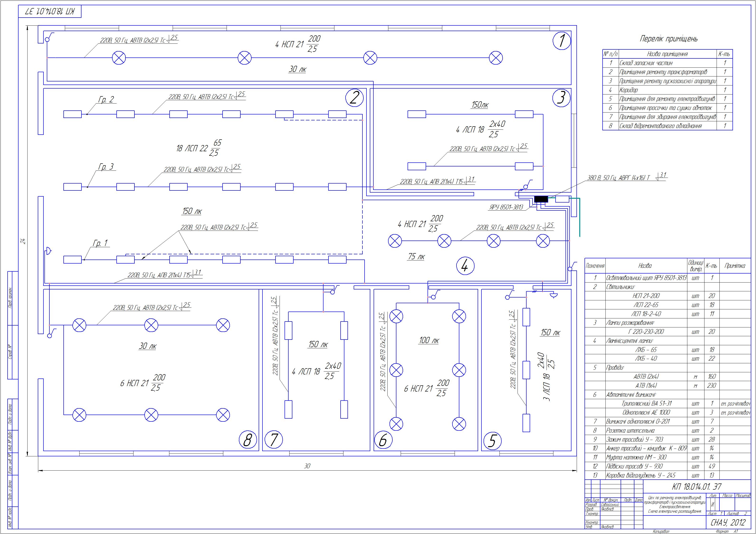Click the circled room number 3 marker

coord(561,98)
